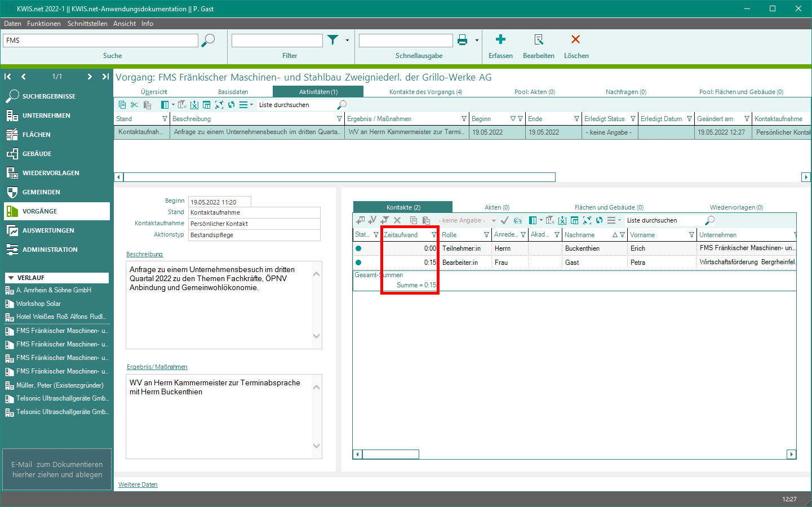812x507 pixels.
Task: Export Kontakte list to Excel icon
Action: click(x=562, y=220)
